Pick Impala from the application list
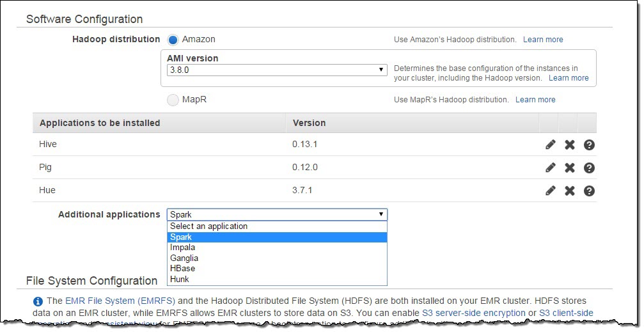This screenshot has height=332, width=644. [x=183, y=248]
